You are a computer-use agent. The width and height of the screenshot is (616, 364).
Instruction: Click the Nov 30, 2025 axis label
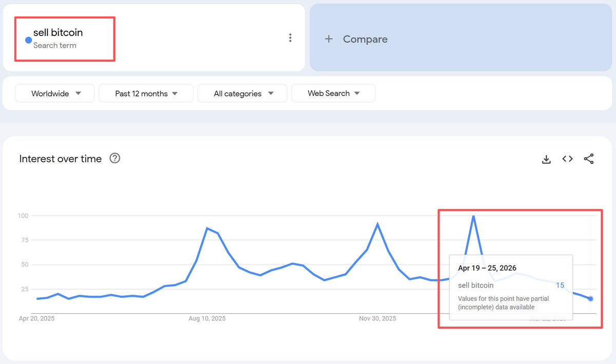[x=377, y=318]
